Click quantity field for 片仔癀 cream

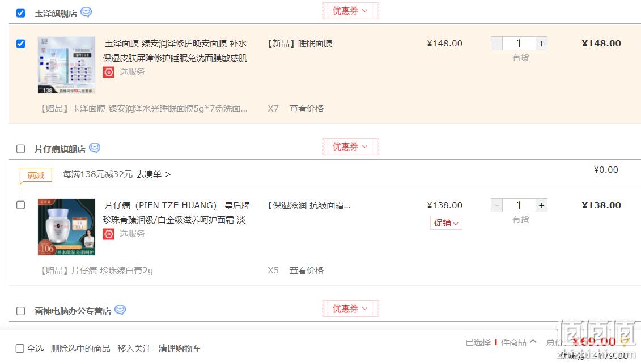tap(519, 205)
